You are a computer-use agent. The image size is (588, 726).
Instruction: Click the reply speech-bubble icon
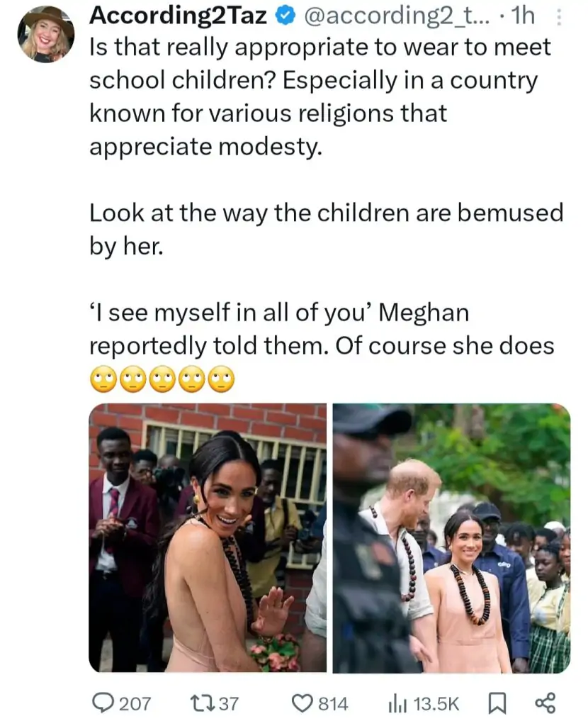[x=103, y=703]
